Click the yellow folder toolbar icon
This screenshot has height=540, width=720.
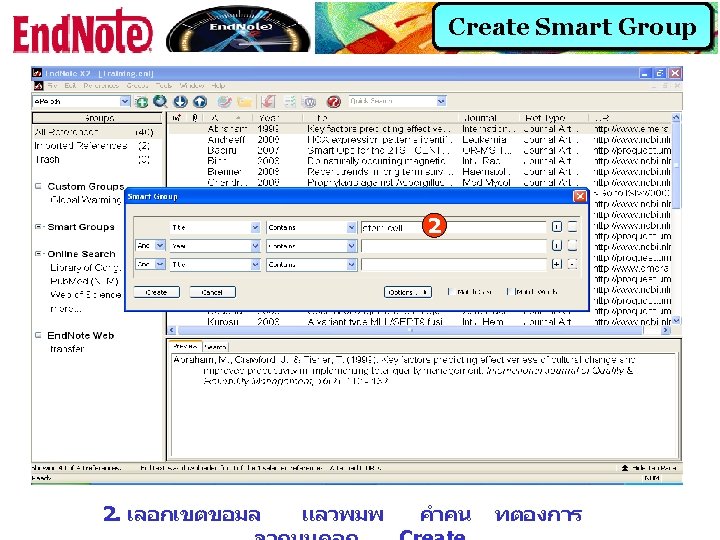coord(244,101)
